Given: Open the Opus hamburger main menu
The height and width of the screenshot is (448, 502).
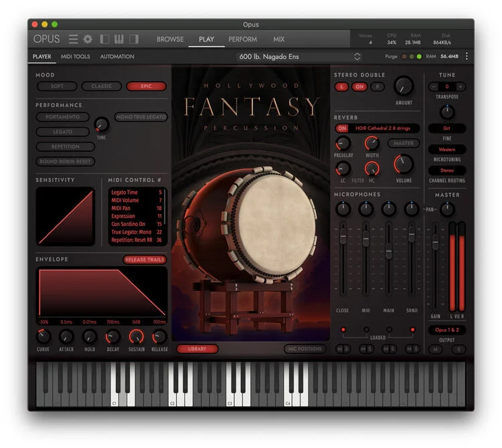Looking at the screenshot, I should point(73,39).
